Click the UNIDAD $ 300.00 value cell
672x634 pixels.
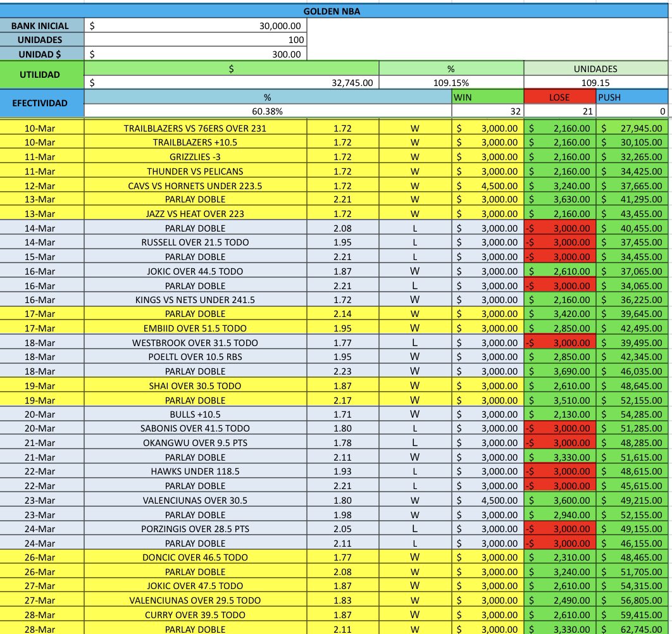tap(196, 54)
